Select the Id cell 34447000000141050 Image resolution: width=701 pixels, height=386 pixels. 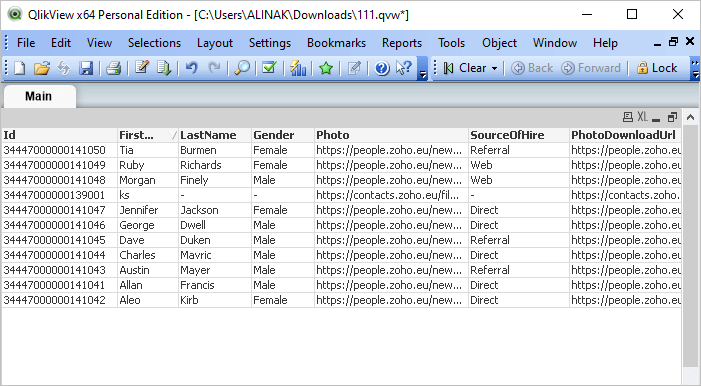[59, 150]
